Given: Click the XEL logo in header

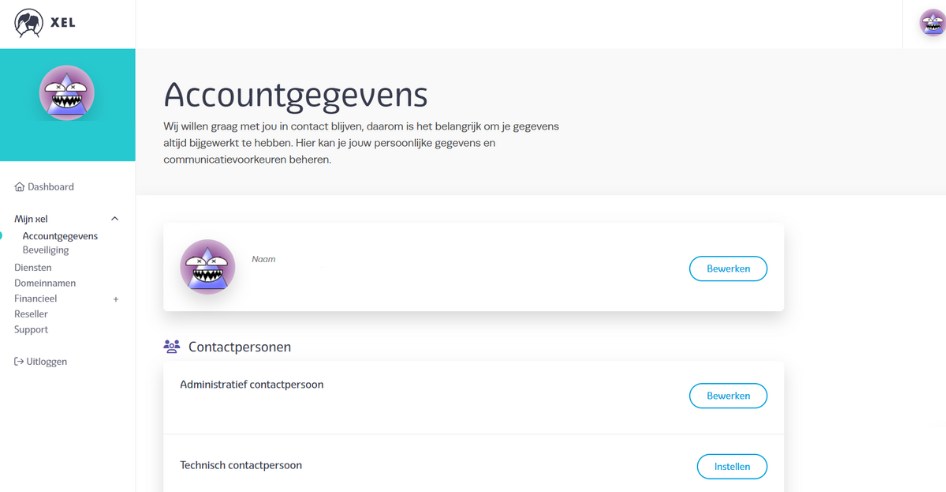Looking at the screenshot, I should [45, 23].
